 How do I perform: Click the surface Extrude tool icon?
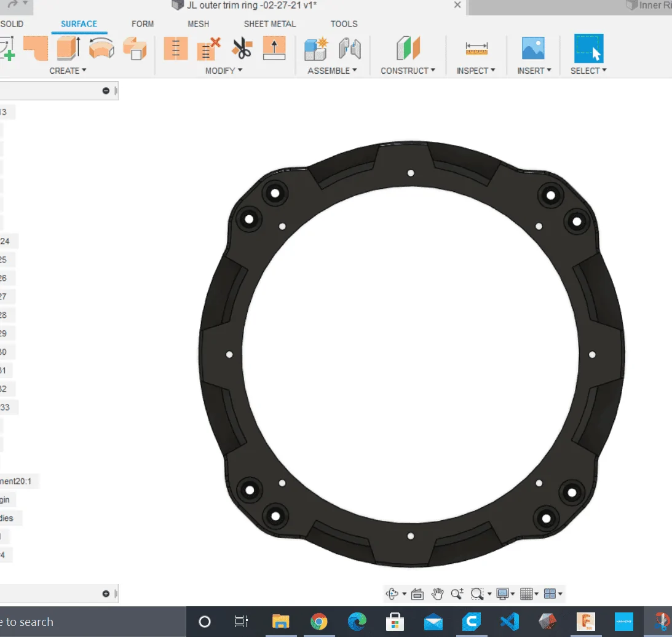pyautogui.click(x=69, y=49)
